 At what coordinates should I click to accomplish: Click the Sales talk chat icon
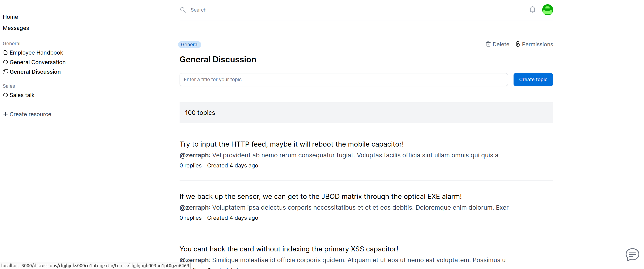pos(5,95)
